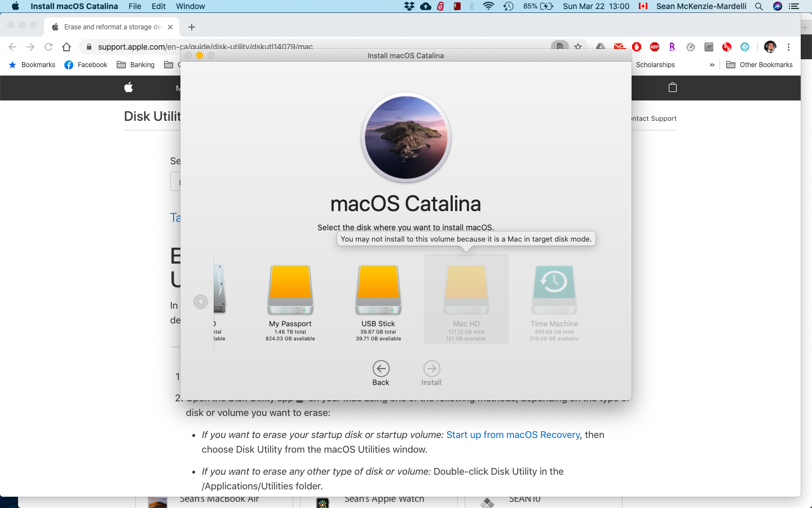The width and height of the screenshot is (812, 508).
Task: Follow the Start up from macOS Recovery link
Action: pyautogui.click(x=513, y=435)
